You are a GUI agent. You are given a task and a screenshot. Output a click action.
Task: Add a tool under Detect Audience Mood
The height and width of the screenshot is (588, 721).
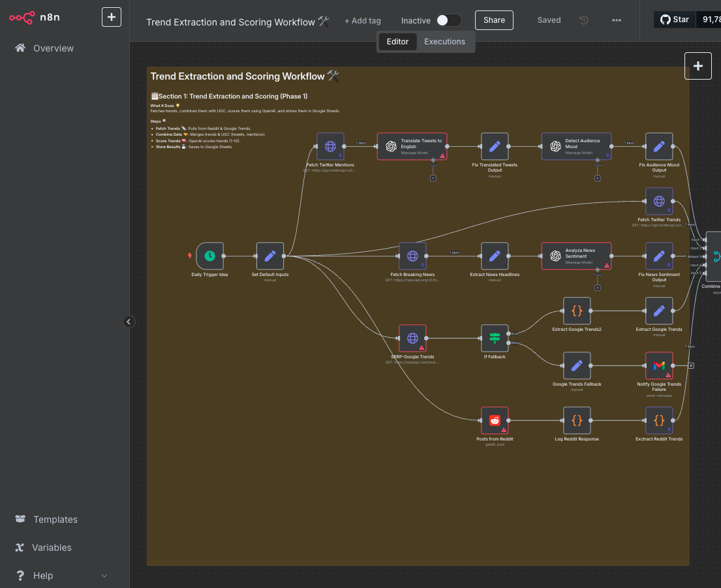pyautogui.click(x=597, y=178)
